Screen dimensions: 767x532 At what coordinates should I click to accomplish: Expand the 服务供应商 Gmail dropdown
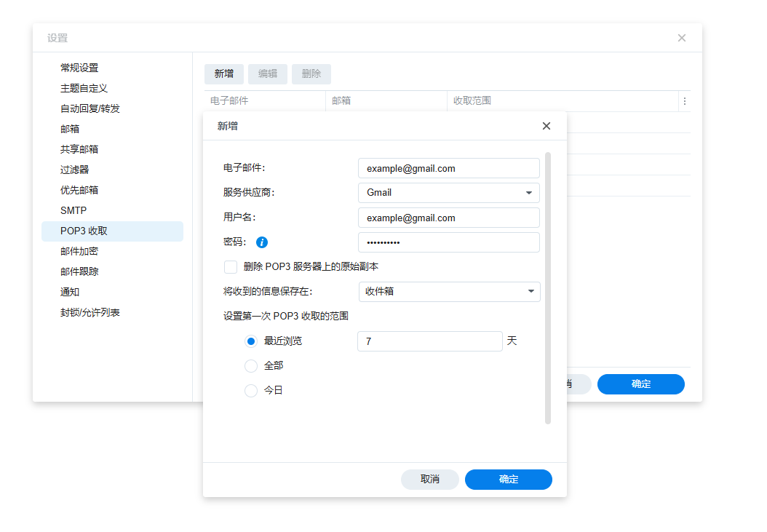coord(528,193)
